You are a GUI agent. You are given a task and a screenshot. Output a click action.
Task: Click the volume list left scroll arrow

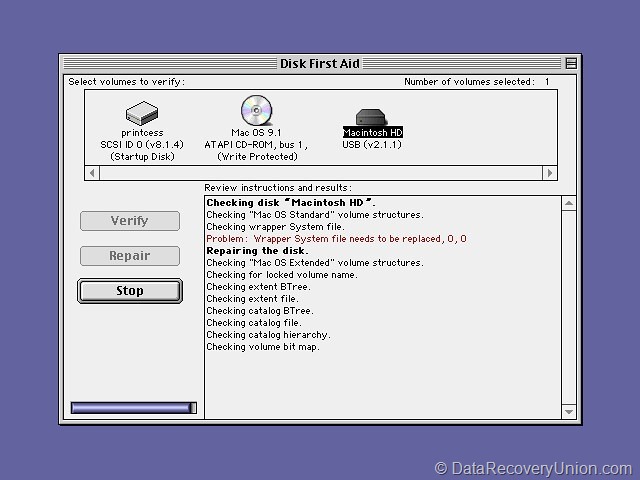tap(92, 173)
